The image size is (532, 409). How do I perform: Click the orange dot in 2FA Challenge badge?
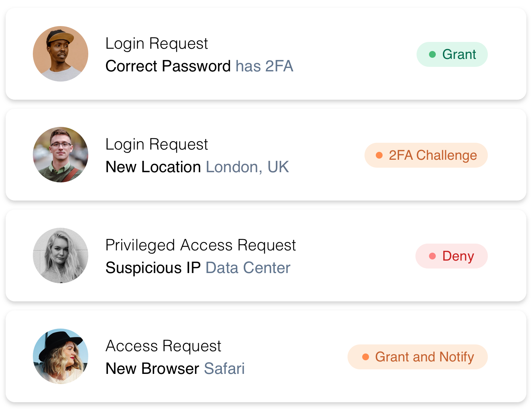[x=379, y=155]
